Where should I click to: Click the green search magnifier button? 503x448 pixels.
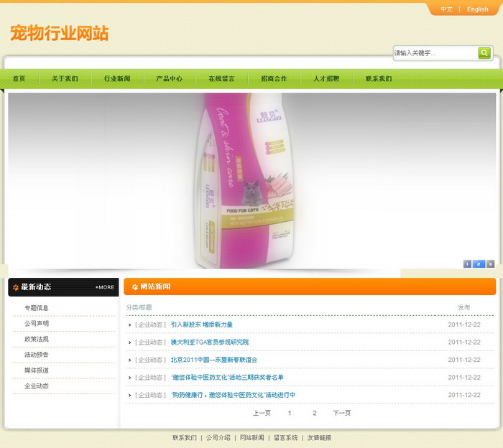tap(484, 52)
